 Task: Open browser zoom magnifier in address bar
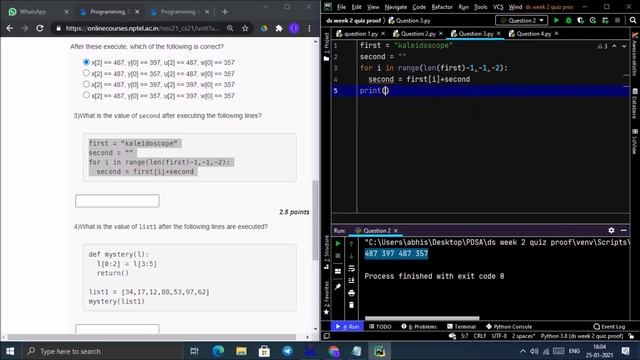[230, 28]
